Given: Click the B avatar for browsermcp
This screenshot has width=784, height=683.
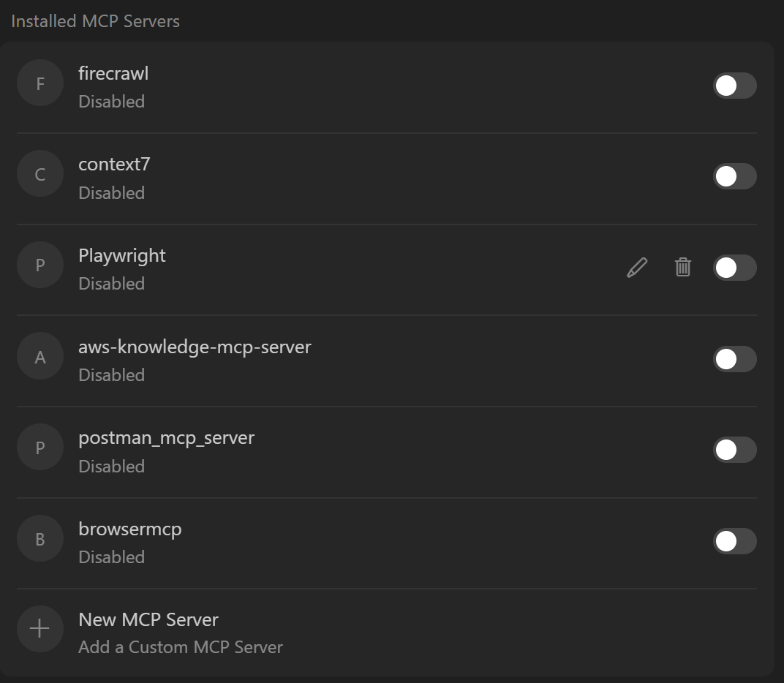Looking at the screenshot, I should [x=40, y=538].
